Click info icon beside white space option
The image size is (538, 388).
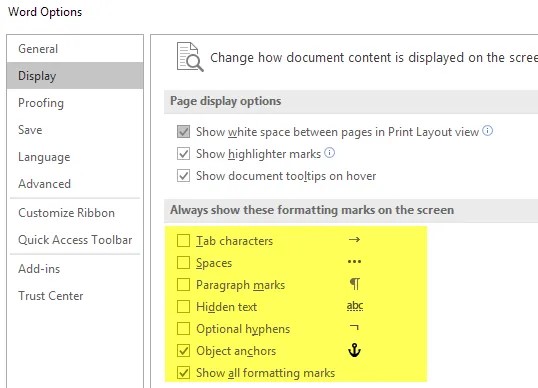(x=488, y=131)
